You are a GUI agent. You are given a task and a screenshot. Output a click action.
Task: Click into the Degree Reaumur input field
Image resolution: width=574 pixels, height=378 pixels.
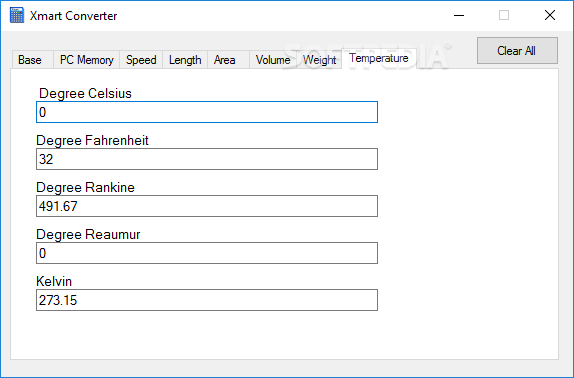click(207, 253)
